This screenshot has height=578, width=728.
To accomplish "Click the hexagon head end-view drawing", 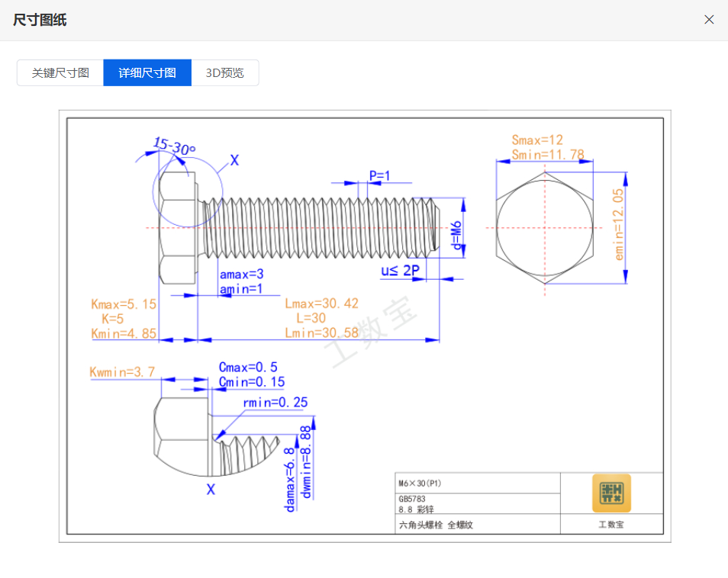I will pyautogui.click(x=543, y=227).
